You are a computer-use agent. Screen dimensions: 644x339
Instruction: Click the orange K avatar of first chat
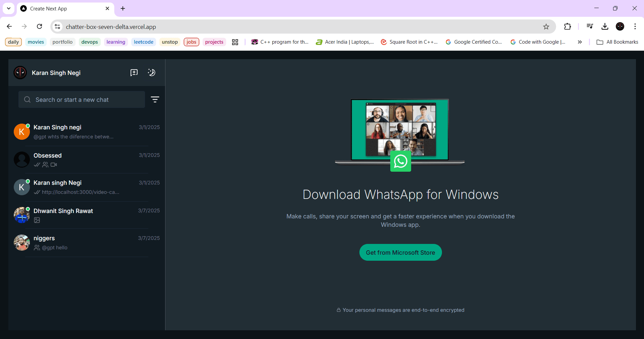(x=22, y=132)
